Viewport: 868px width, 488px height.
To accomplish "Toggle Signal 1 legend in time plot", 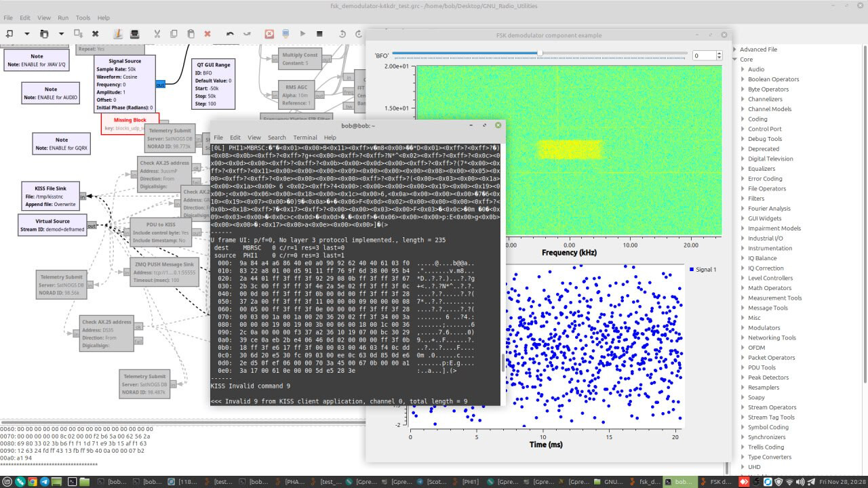I will [x=703, y=270].
